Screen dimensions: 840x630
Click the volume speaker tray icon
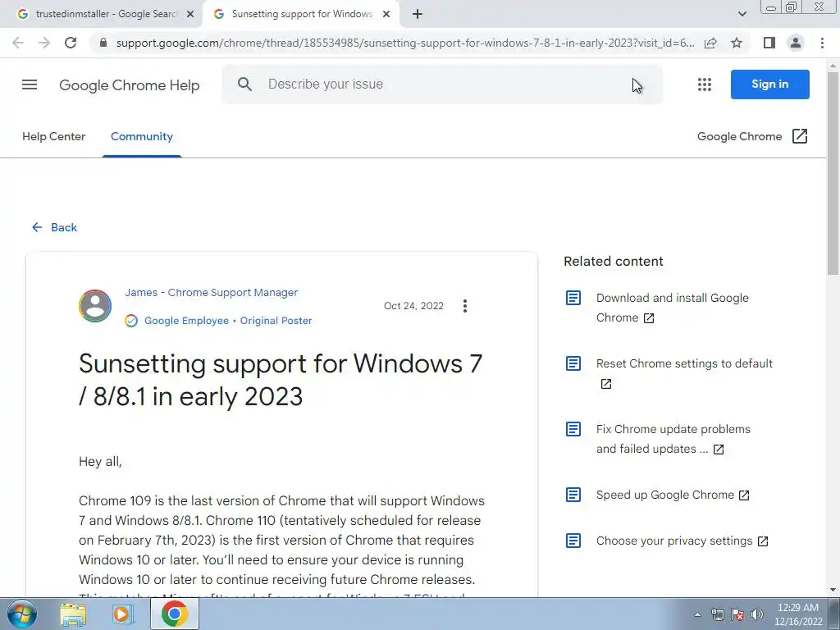click(756, 614)
